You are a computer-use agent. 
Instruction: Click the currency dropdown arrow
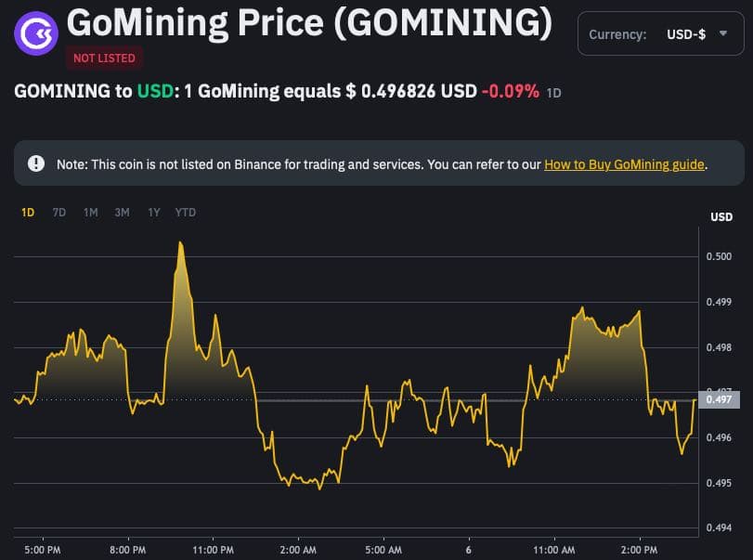click(x=723, y=33)
